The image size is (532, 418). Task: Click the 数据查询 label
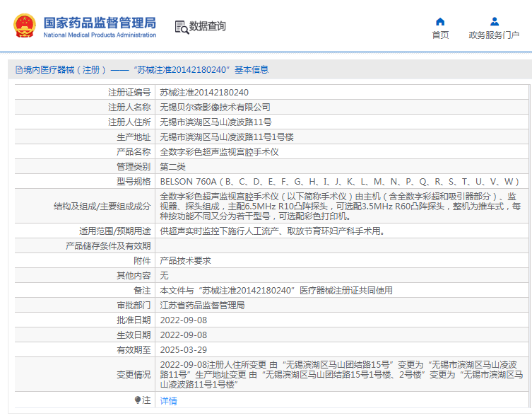207,26
